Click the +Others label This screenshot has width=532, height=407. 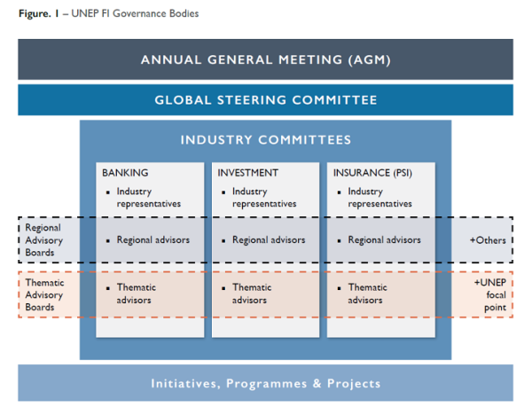click(x=488, y=240)
